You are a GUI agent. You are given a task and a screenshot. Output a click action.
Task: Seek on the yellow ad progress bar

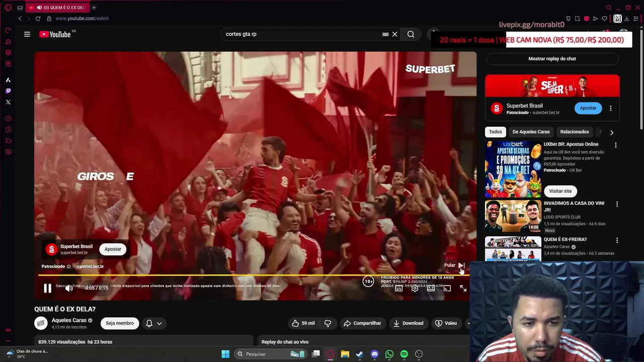click(254, 276)
